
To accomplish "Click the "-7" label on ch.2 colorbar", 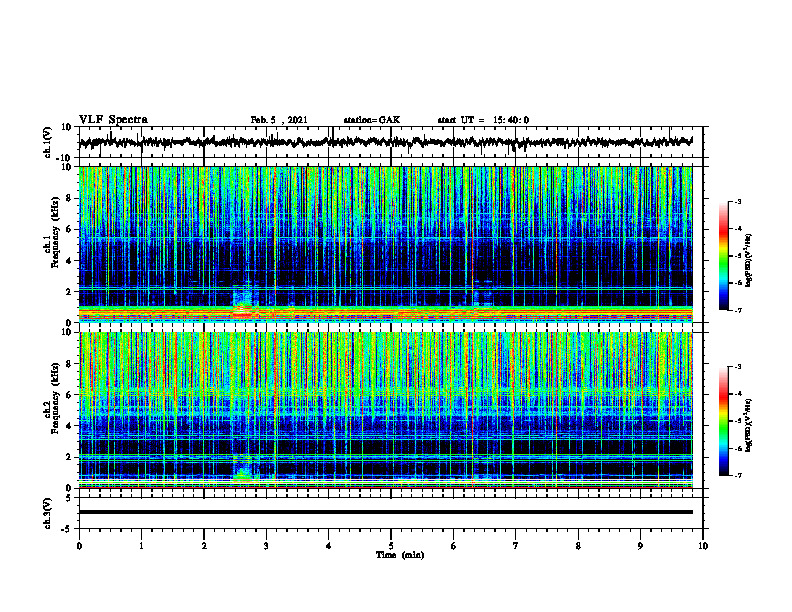I will (x=737, y=476).
